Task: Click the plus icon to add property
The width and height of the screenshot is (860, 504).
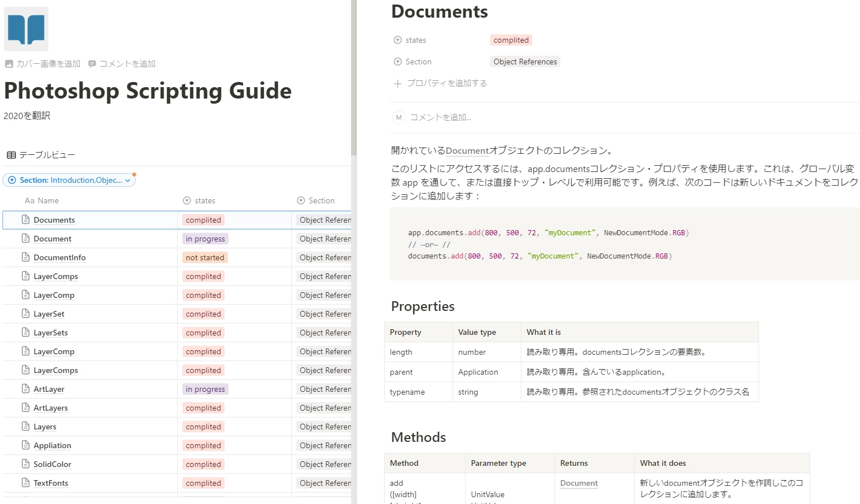Action: coord(398,83)
